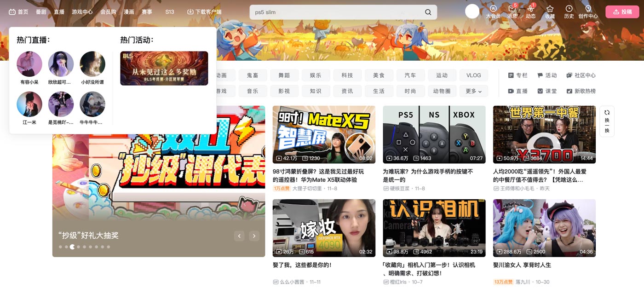
Task: Click the 下载客户端 link
Action: (204, 12)
